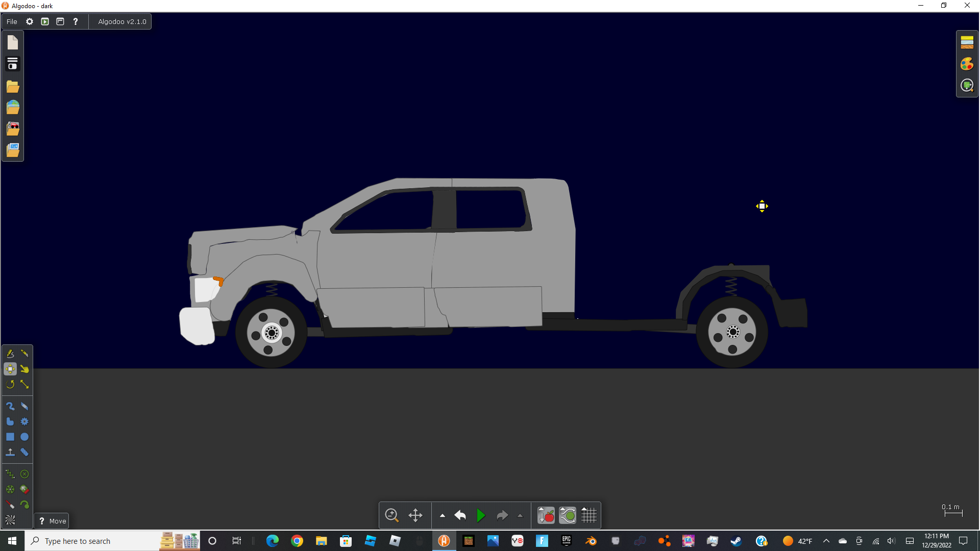Select the Fixate tool

(24, 474)
